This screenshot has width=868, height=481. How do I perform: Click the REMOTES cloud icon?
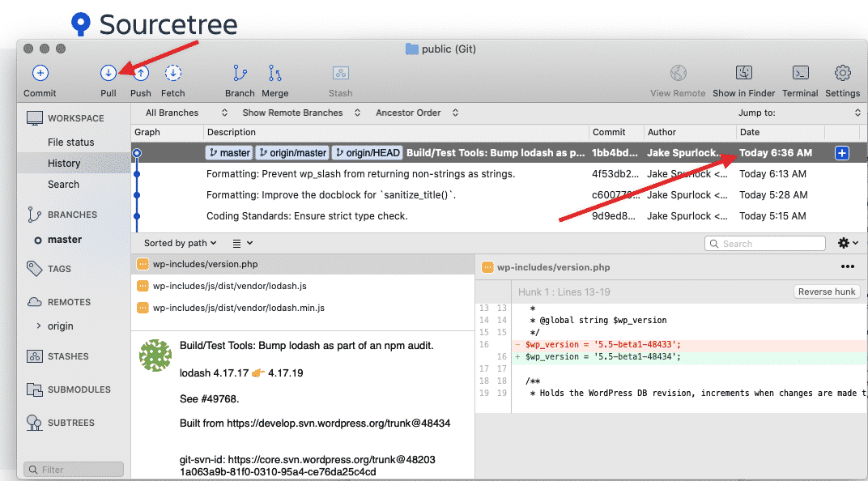[34, 302]
